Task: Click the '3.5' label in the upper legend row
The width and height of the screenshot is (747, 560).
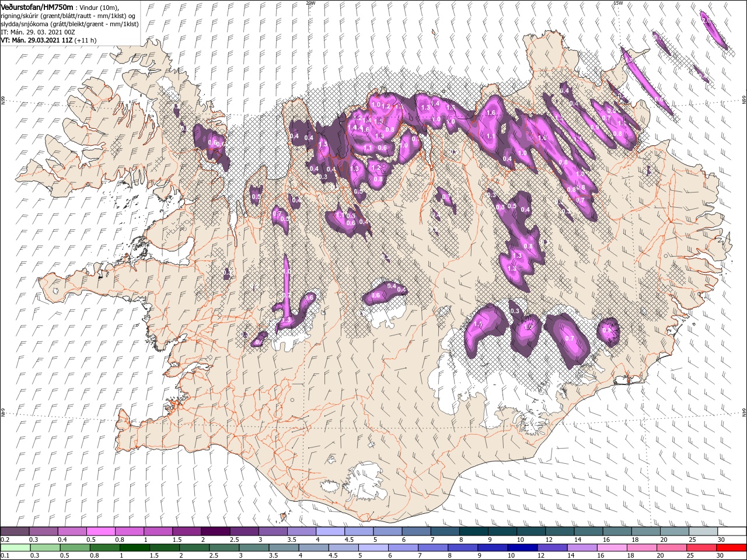Action: tap(292, 540)
